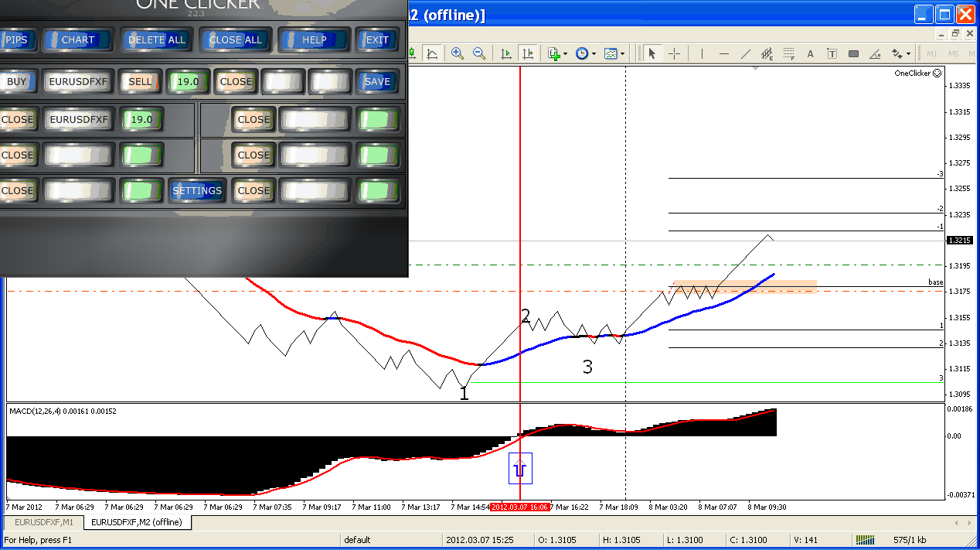Select the Fibonacci retracement tool
This screenshot has width=980, height=550.
point(788,53)
